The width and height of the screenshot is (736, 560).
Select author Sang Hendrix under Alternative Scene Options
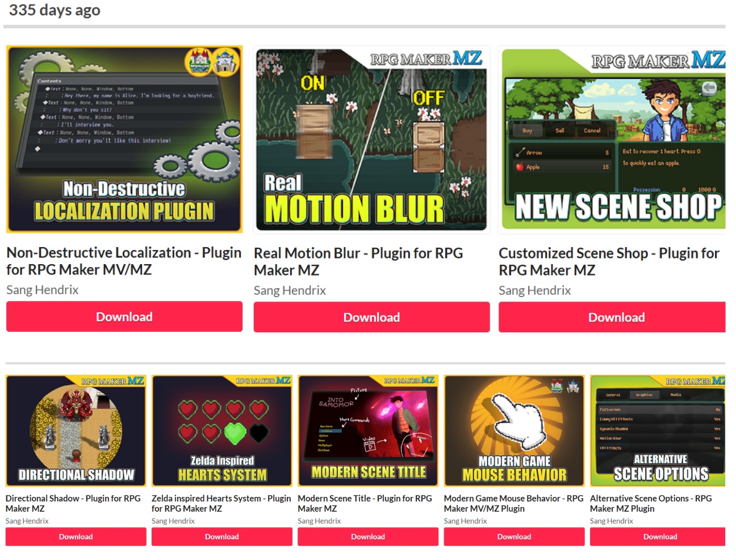[x=612, y=521]
